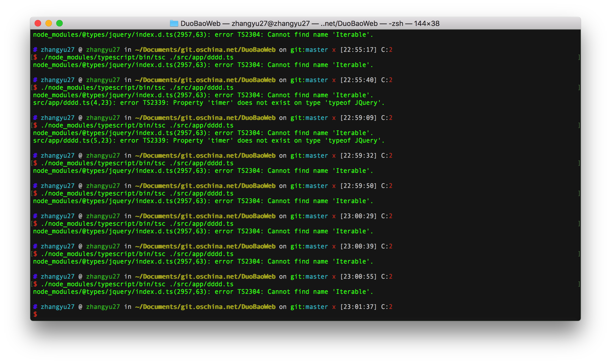611x364 pixels.
Task: Click the yellow minimize button
Action: point(48,23)
